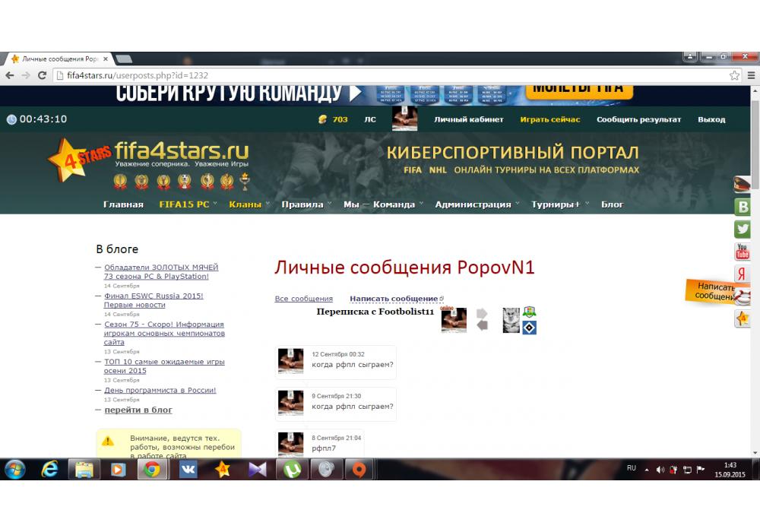Open the YouTube sidebar icon
Viewport: 760px width, 532px height.
(x=743, y=252)
